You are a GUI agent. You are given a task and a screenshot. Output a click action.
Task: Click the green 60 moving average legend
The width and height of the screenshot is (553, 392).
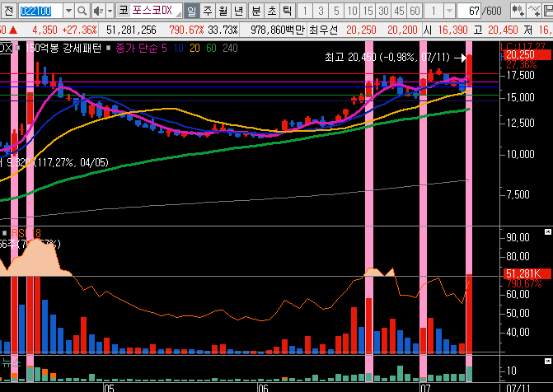click(211, 48)
